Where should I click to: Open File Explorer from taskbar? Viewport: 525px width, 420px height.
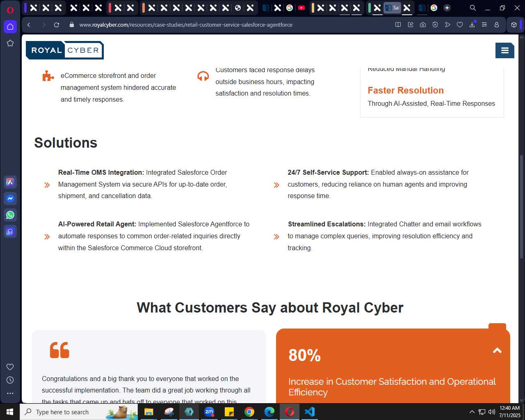click(149, 412)
